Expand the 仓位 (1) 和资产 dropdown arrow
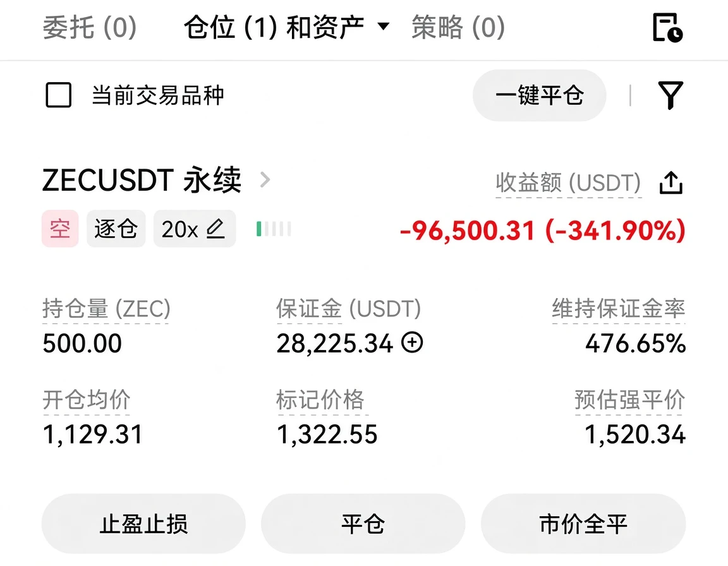This screenshot has height=566, width=728. (383, 27)
